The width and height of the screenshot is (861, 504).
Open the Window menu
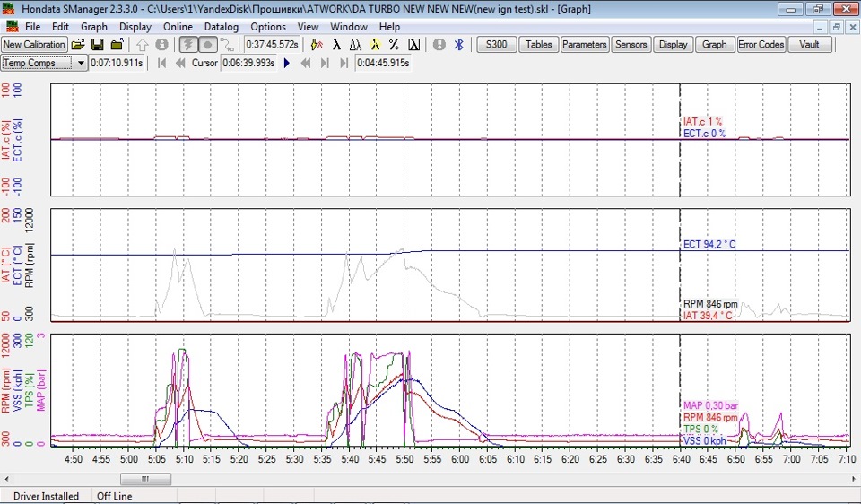[x=349, y=26]
